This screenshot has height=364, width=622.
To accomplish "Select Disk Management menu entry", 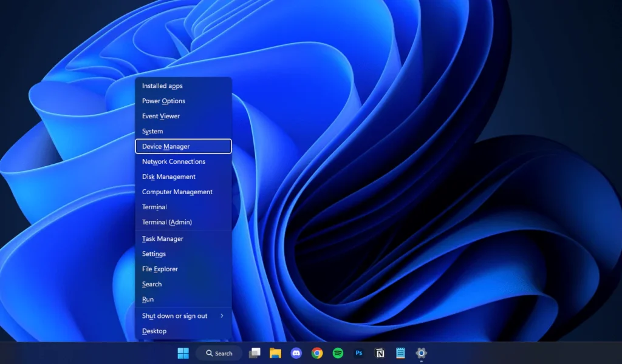I will (169, 177).
